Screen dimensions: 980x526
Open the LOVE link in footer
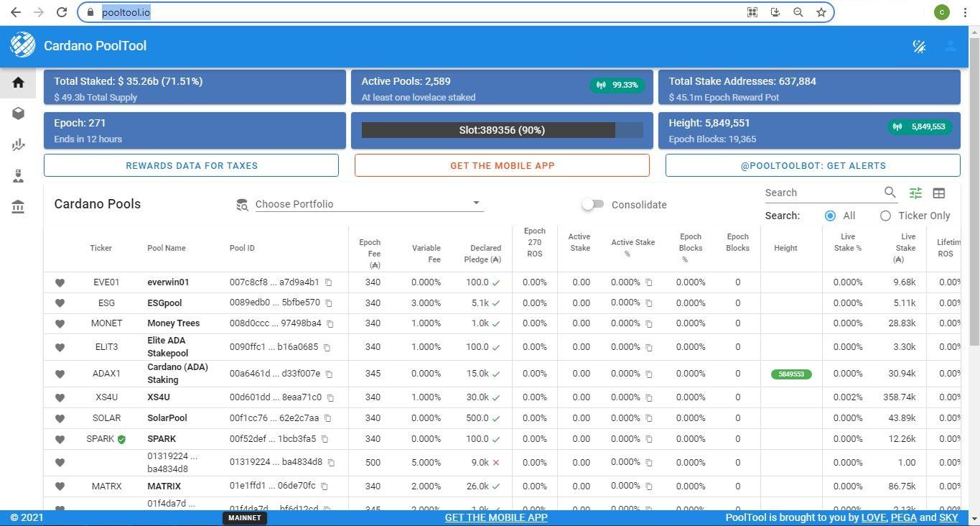[874, 517]
